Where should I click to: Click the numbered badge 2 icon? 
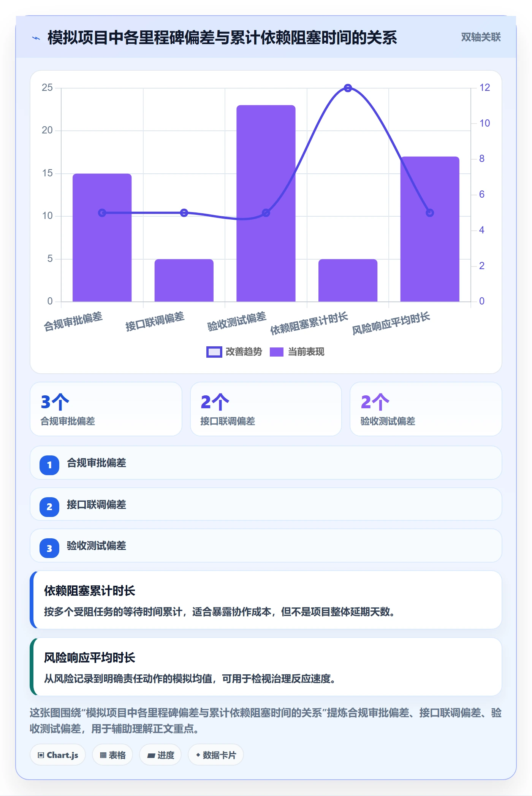[x=49, y=507]
